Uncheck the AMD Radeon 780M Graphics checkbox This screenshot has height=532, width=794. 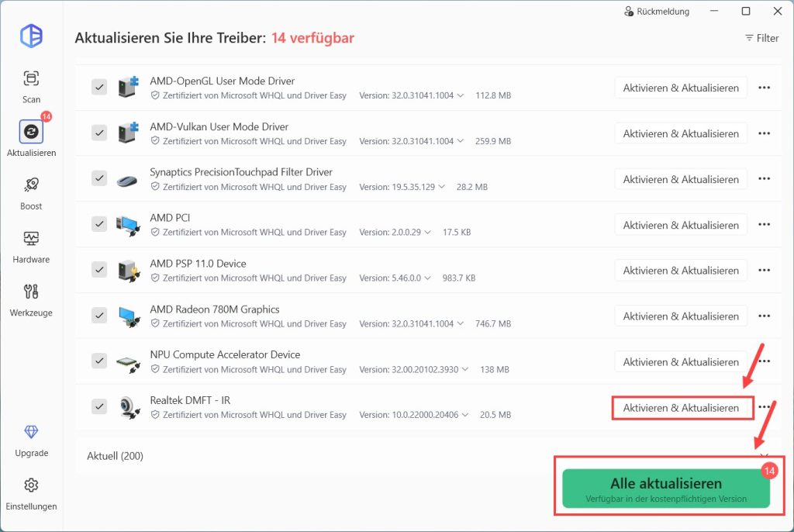pyautogui.click(x=99, y=315)
